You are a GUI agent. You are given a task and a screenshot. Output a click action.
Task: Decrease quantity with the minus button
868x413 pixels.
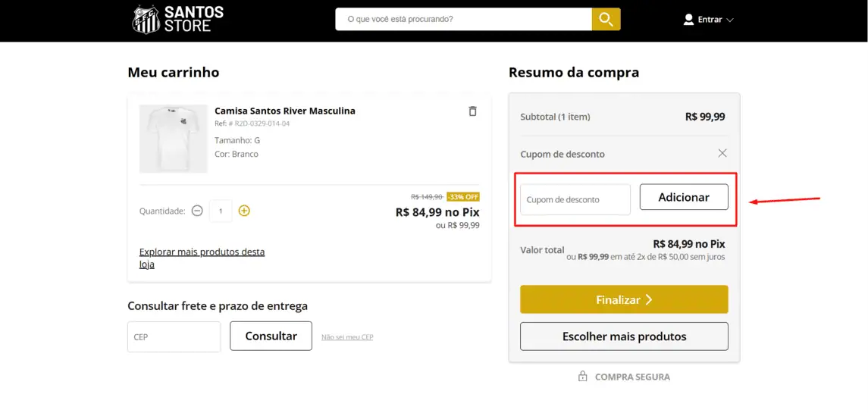click(197, 211)
